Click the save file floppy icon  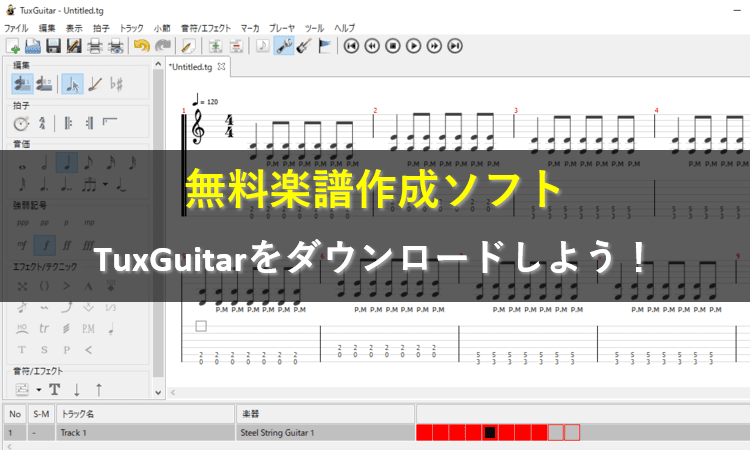pyautogui.click(x=53, y=45)
